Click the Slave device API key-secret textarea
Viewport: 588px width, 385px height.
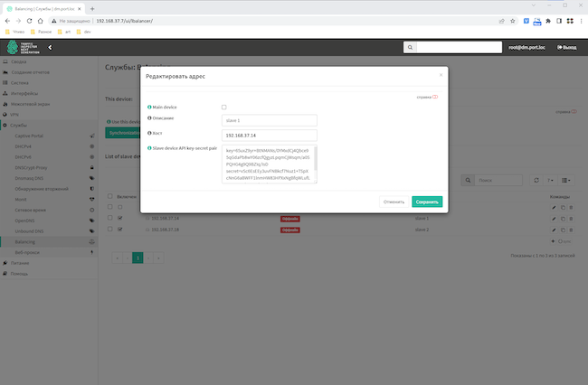[x=270, y=164]
